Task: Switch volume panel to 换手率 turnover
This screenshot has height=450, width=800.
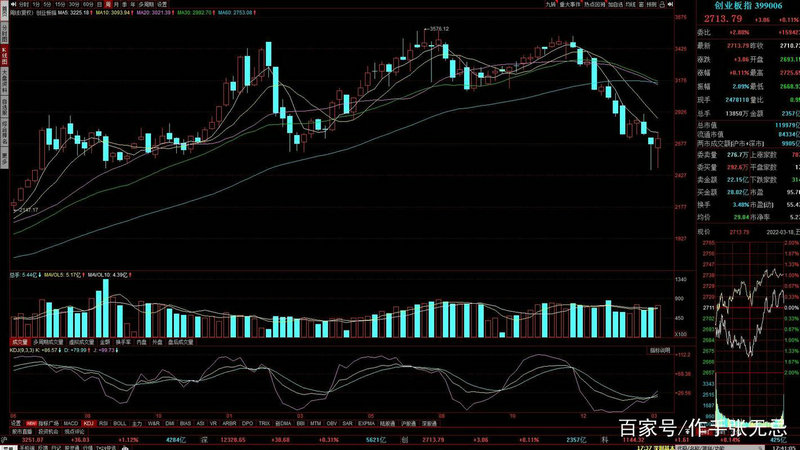Action: pos(124,341)
